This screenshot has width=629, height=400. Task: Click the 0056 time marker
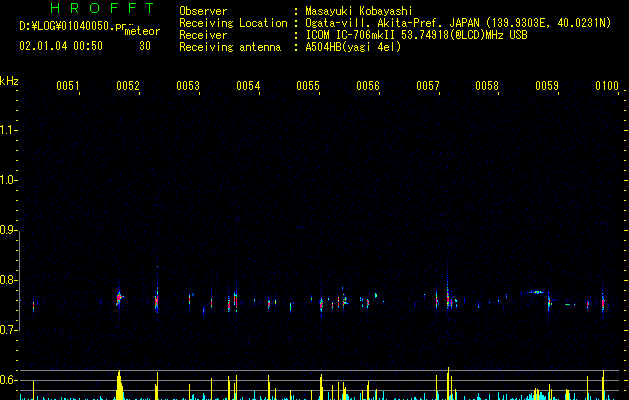368,85
